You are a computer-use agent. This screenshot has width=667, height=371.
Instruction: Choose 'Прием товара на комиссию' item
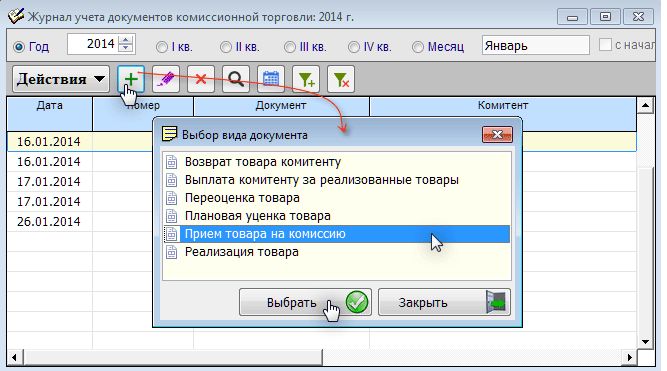pyautogui.click(x=336, y=234)
